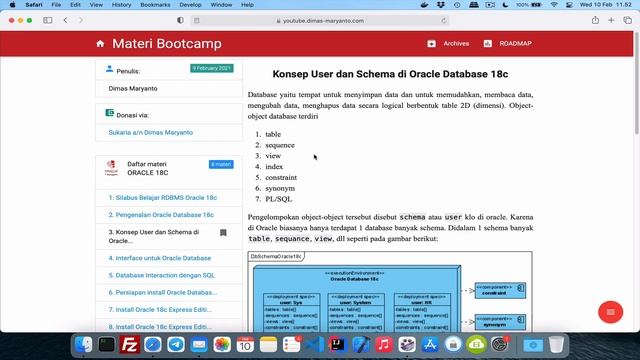Click the Archives icon in red header
Viewport: 640px width, 360px height.
pos(431,44)
